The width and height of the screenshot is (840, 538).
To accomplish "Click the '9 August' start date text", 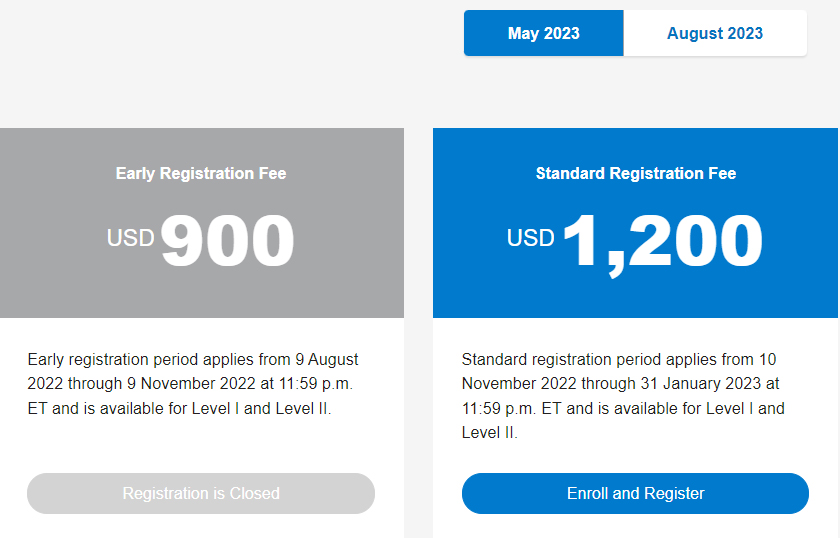I will 326,359.
